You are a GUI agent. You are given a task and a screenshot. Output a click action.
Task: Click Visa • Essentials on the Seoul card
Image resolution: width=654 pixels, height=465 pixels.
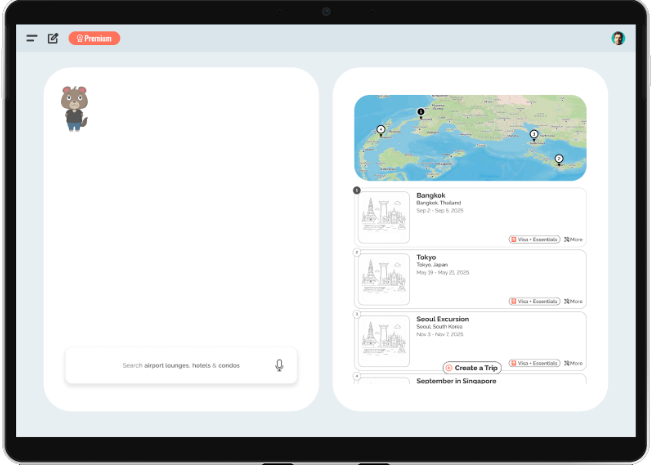click(x=534, y=363)
